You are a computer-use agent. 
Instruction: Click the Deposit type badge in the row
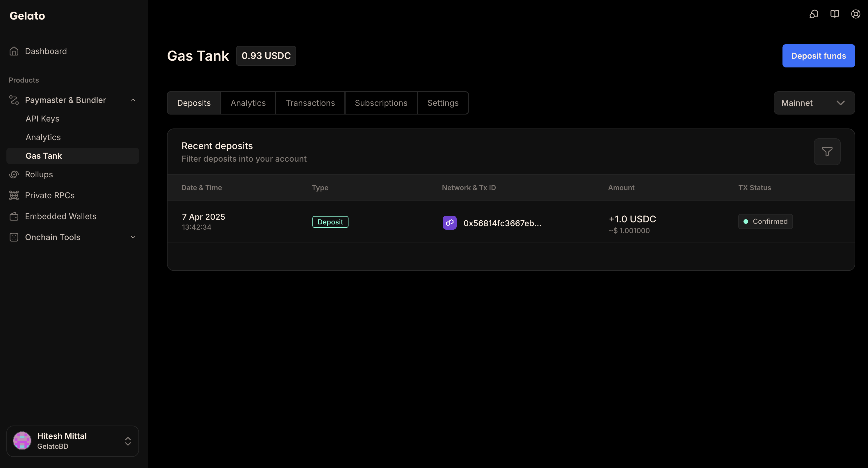[330, 222]
